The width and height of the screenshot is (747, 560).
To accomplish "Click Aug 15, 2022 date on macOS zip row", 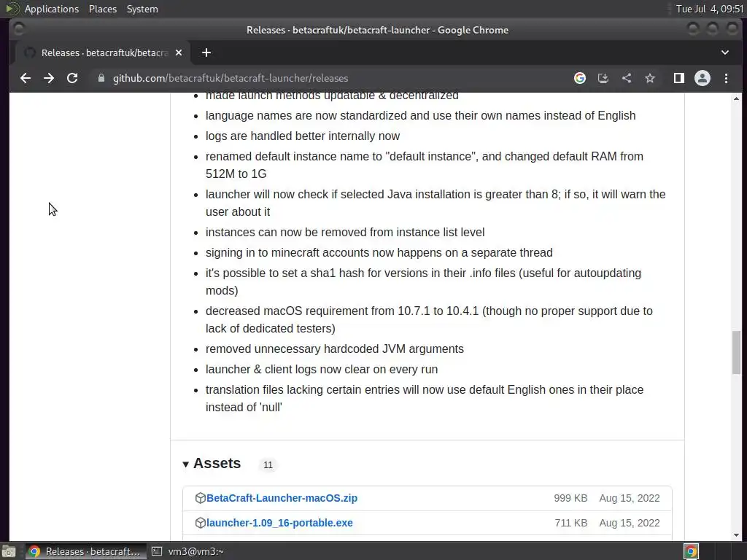I will (630, 498).
